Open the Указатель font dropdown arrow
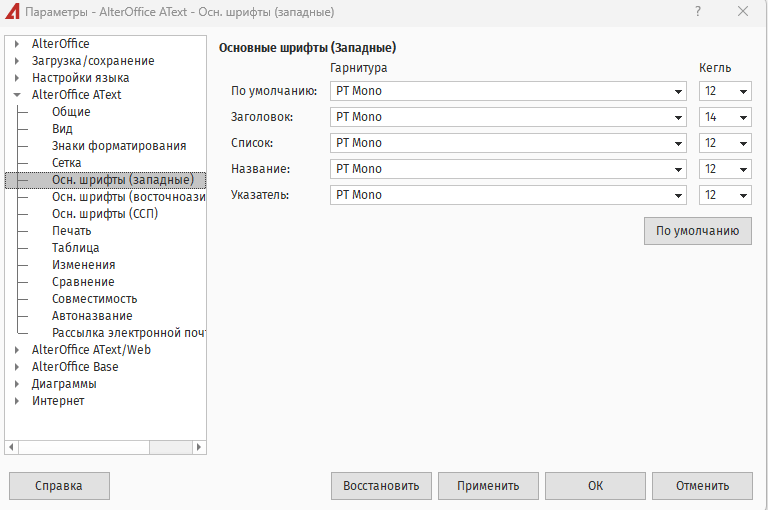 [x=679, y=195]
